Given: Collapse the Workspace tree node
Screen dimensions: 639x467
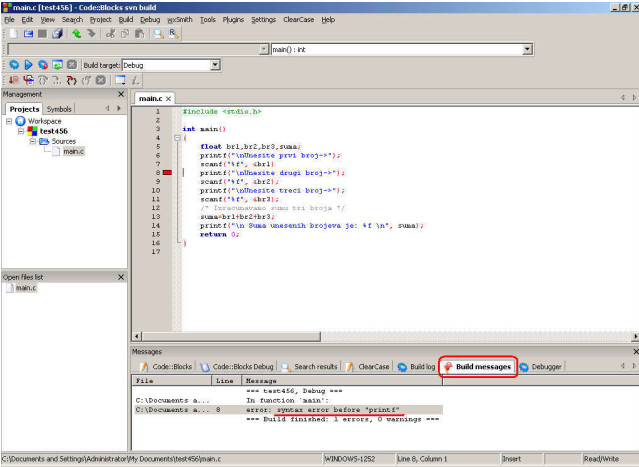Looking at the screenshot, I should (10, 121).
